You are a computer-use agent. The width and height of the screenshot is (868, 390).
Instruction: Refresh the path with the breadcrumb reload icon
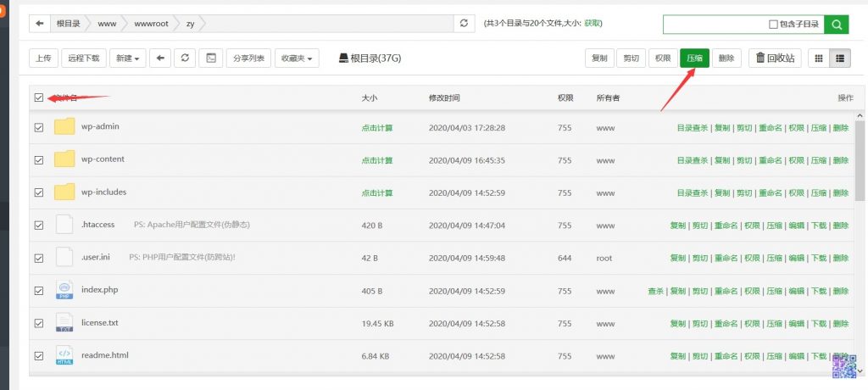coord(464,24)
